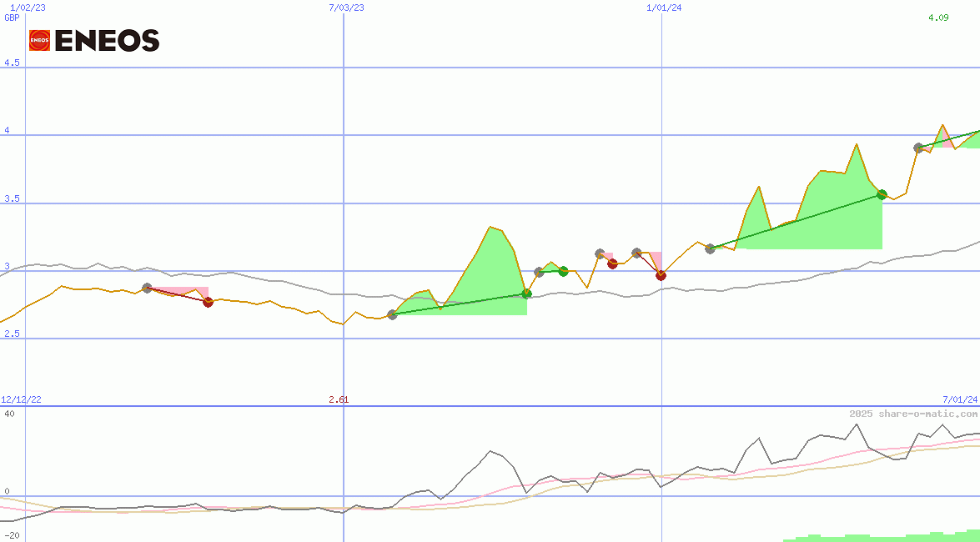Click the red ENEOS logo icon
The width and height of the screenshot is (980, 542).
coord(38,39)
